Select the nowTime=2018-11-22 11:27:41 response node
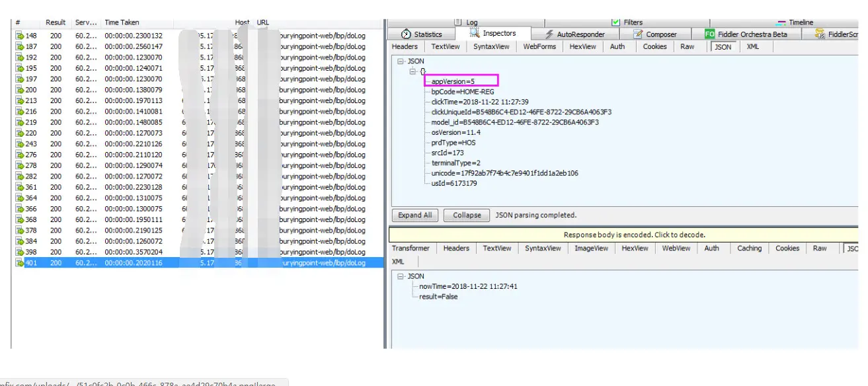The height and width of the screenshot is (386, 868). 468,286
